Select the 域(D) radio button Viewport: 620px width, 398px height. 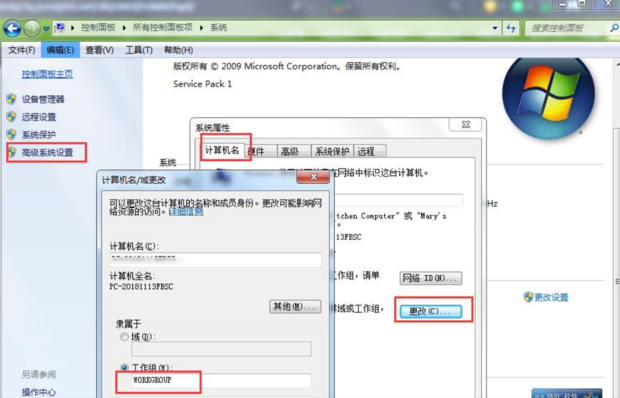pos(125,337)
